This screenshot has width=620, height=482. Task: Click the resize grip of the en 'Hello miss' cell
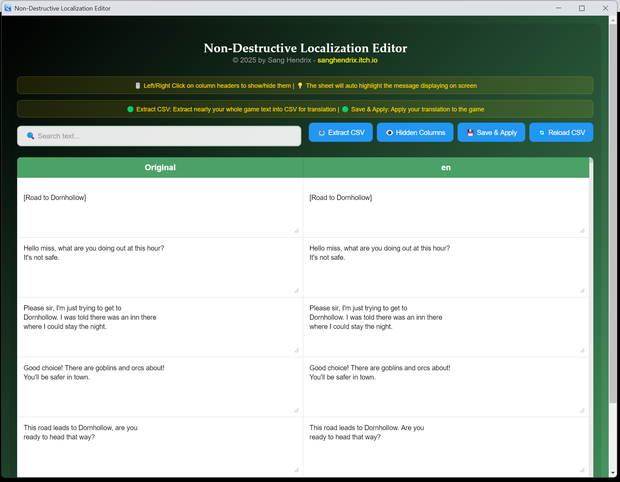[582, 290]
